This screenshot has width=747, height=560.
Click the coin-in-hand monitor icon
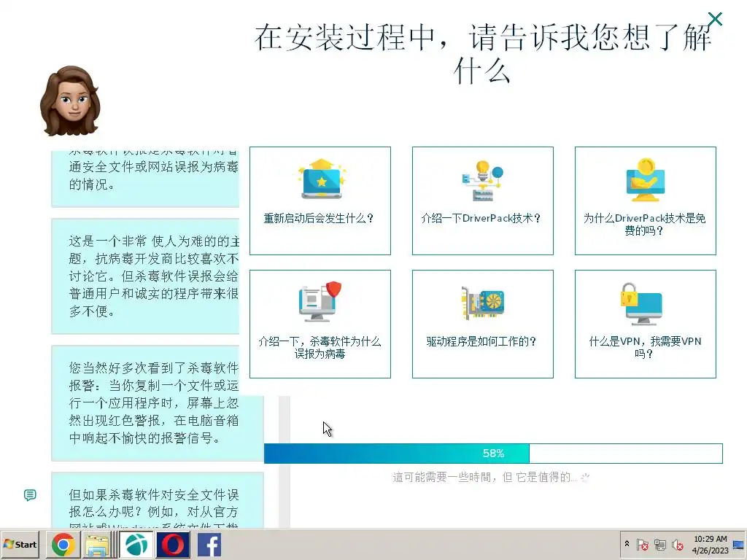tap(645, 180)
